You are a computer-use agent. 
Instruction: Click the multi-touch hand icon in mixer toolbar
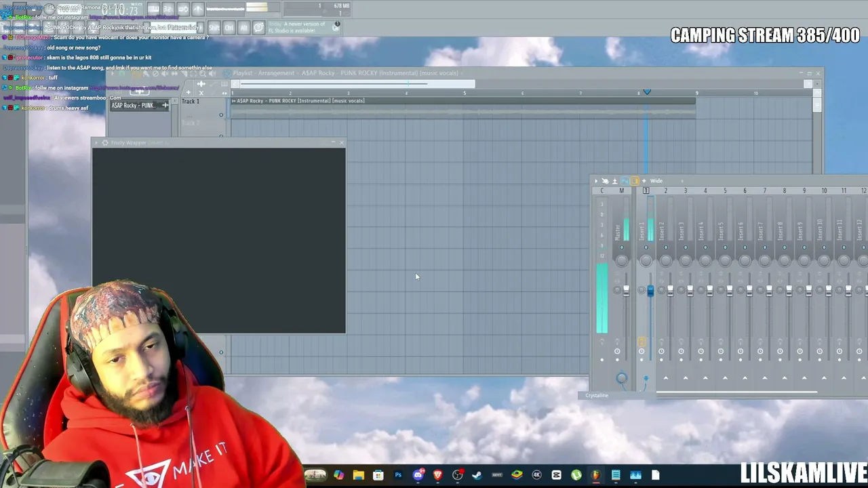[605, 181]
